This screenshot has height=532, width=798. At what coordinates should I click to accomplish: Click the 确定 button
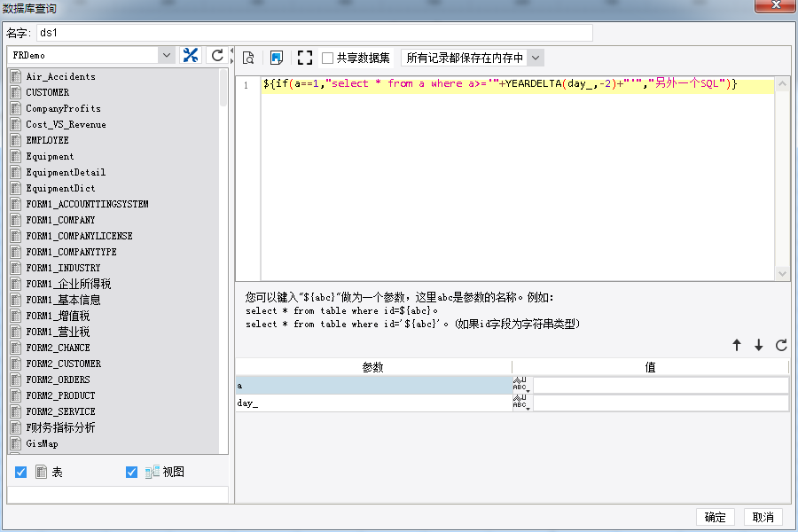(716, 518)
